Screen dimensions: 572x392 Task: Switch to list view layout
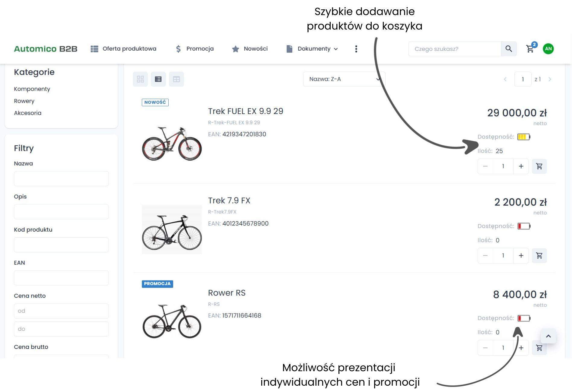click(158, 79)
